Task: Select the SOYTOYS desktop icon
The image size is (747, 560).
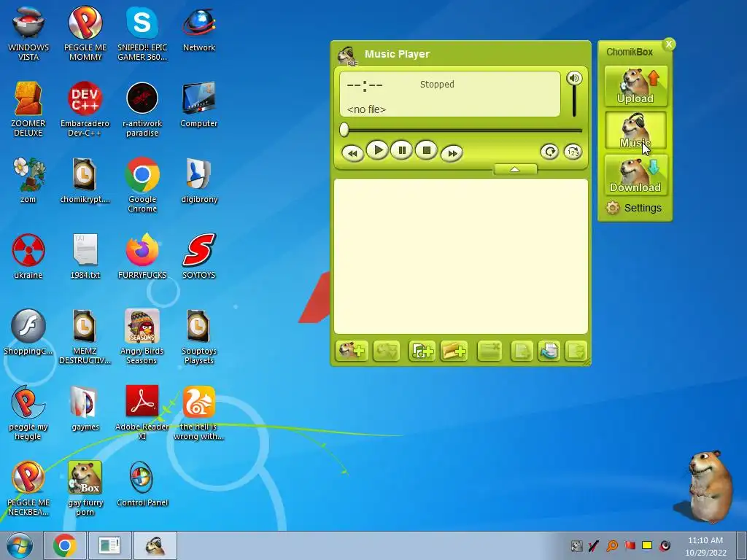Action: [199, 256]
